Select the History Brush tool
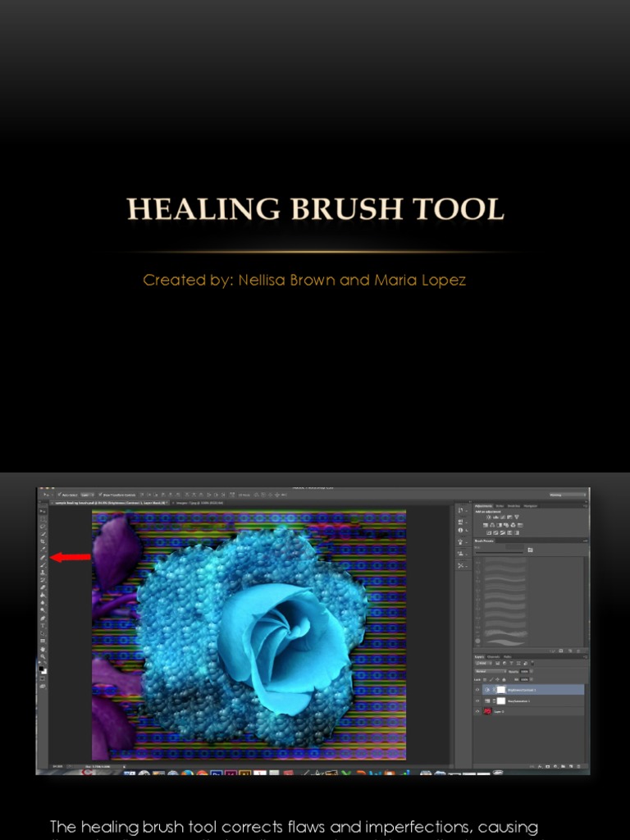This screenshot has width=630, height=840. tap(43, 580)
